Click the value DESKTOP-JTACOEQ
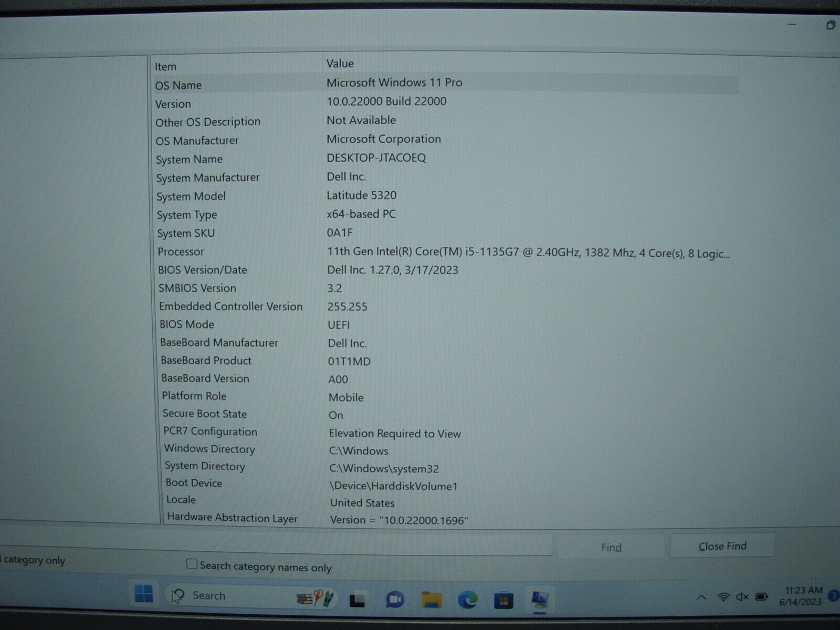 376,157
